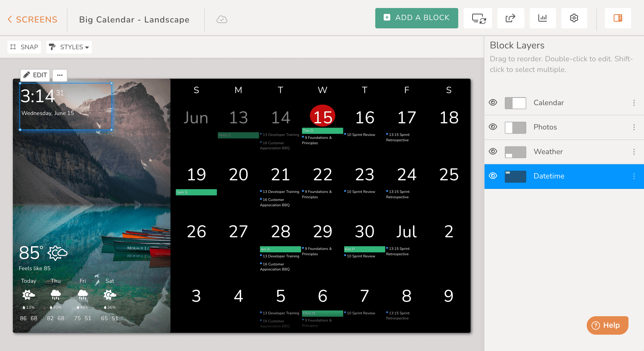Hide the Weather block layer
The height and width of the screenshot is (351, 644).
[x=493, y=151]
